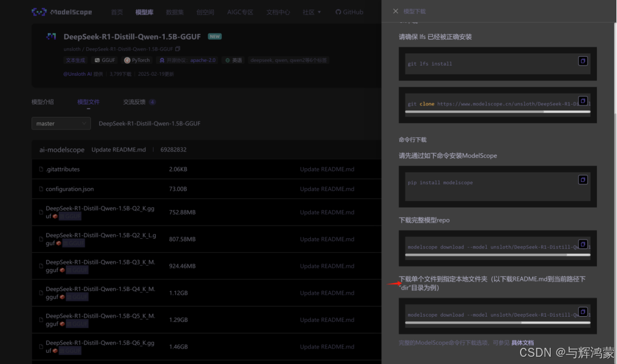Click the model avatar icon next to title
This screenshot has height=364, width=617.
tap(51, 37)
